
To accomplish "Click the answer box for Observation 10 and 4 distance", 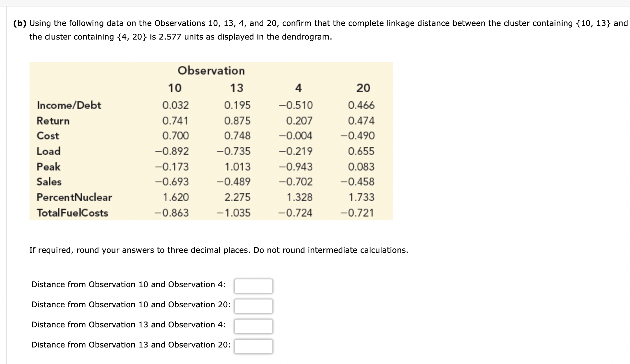I will (254, 286).
